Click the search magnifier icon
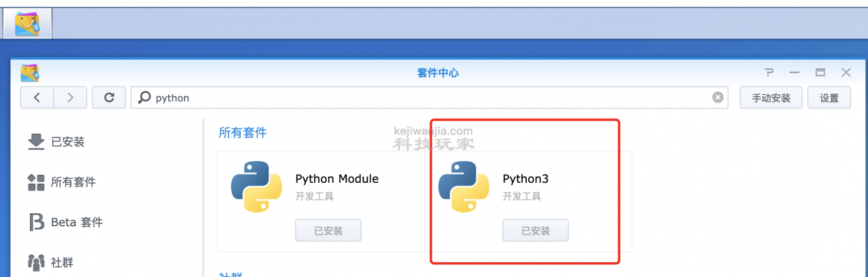The image size is (868, 277). [144, 98]
